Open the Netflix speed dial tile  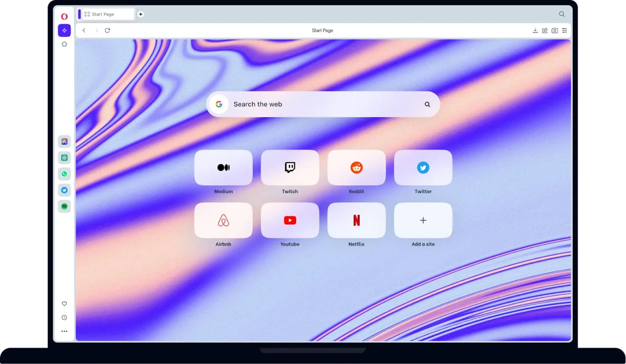click(x=357, y=220)
